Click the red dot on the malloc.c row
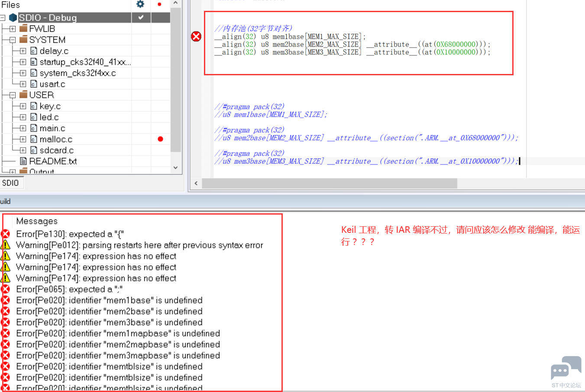Viewport: 585px width, 392px height. (x=160, y=139)
